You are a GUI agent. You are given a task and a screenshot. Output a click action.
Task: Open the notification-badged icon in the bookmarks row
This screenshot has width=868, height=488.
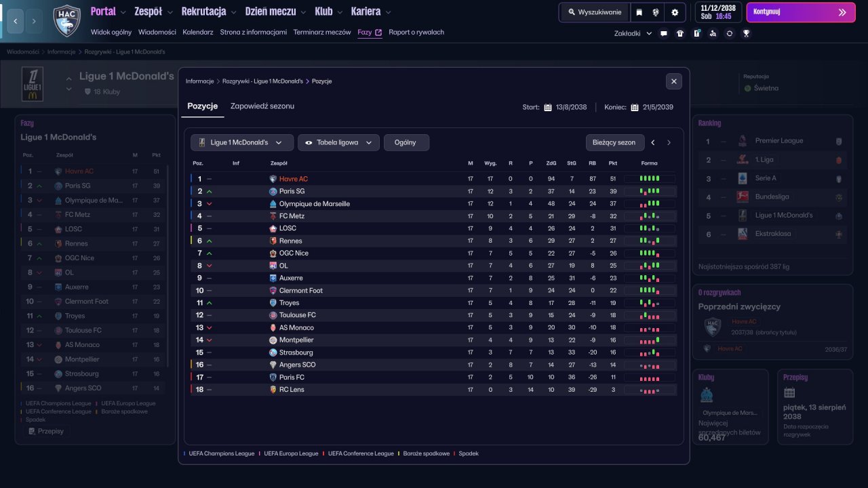tap(696, 33)
